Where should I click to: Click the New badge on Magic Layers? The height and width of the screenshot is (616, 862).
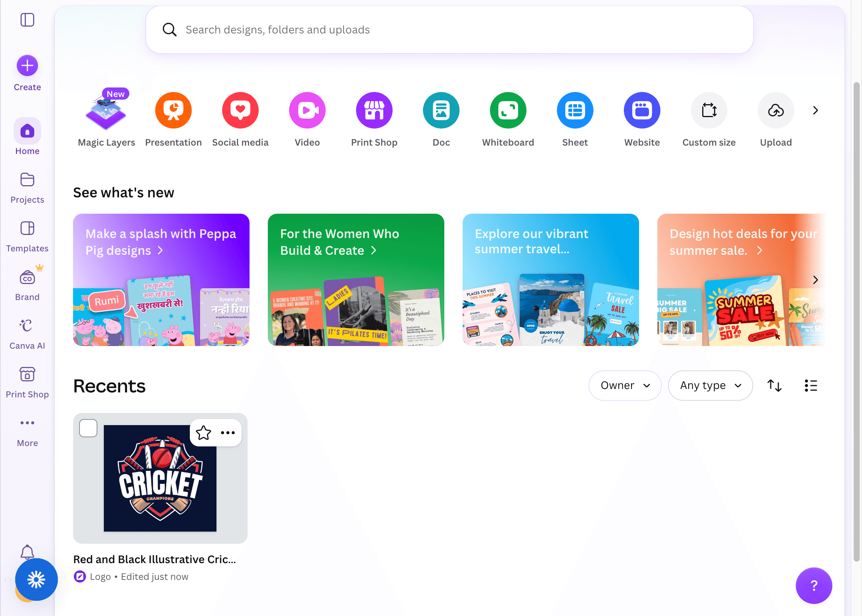coord(116,94)
